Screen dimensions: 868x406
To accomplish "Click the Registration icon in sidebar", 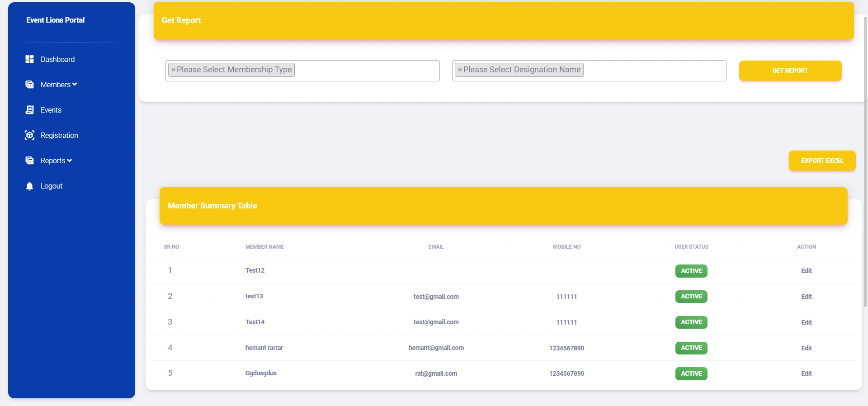I will 29,135.
